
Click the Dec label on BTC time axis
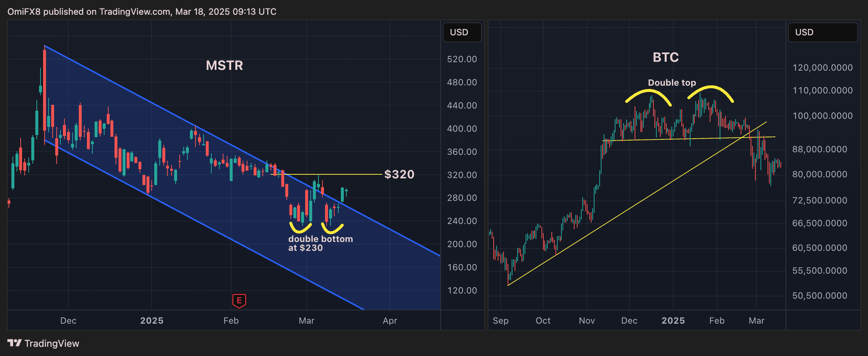coord(629,321)
